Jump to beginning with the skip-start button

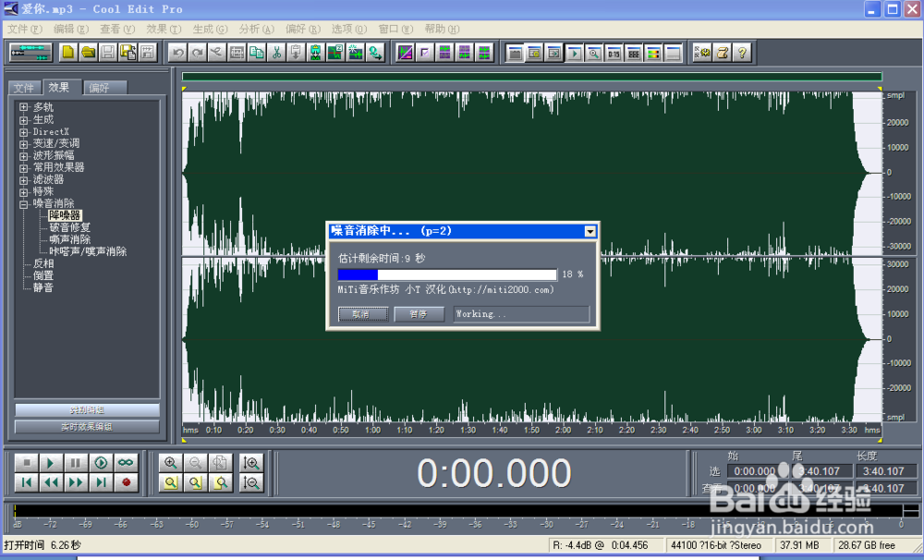(x=26, y=482)
